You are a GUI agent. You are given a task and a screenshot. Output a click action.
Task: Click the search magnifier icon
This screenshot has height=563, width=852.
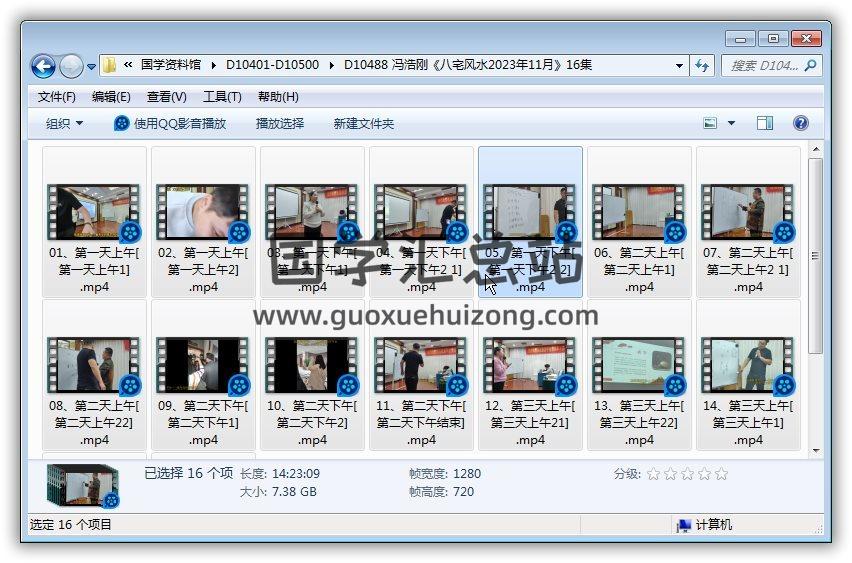click(810, 66)
